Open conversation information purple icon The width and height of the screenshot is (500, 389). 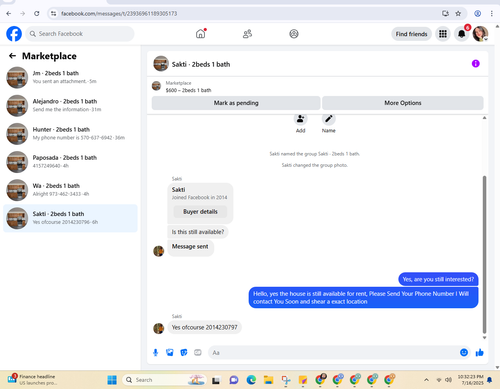476,64
